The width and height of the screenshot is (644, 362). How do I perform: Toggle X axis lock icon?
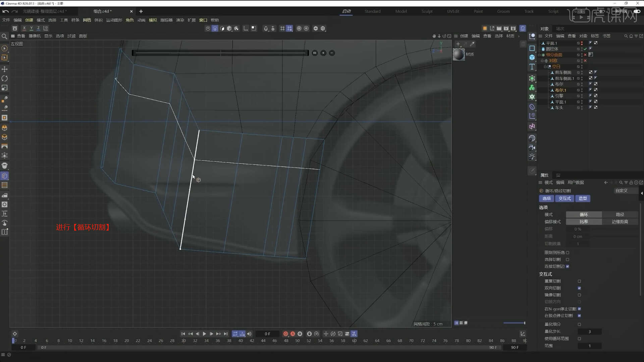[24, 28]
